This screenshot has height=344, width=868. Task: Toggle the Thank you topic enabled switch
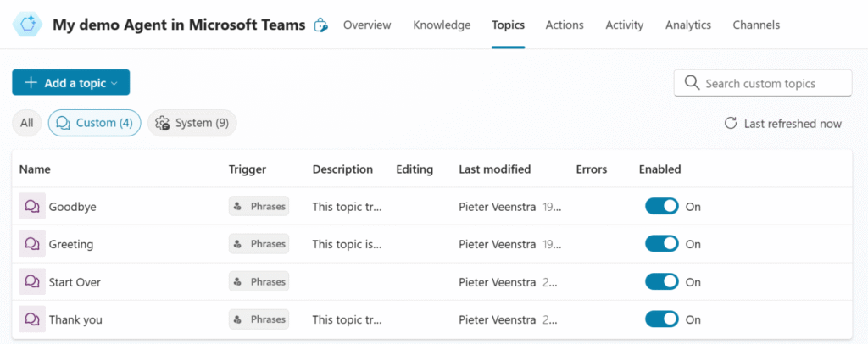[661, 319]
